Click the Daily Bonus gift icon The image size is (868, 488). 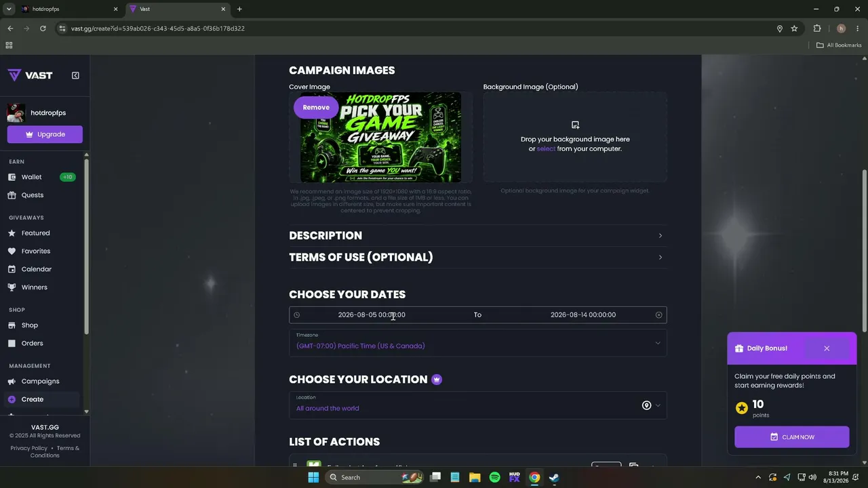739,348
